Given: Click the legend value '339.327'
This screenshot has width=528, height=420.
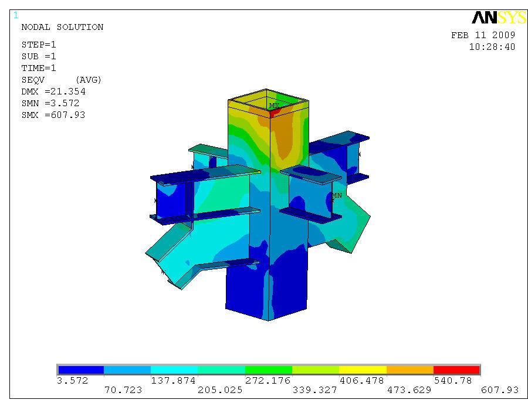Looking at the screenshot, I should click(314, 390).
